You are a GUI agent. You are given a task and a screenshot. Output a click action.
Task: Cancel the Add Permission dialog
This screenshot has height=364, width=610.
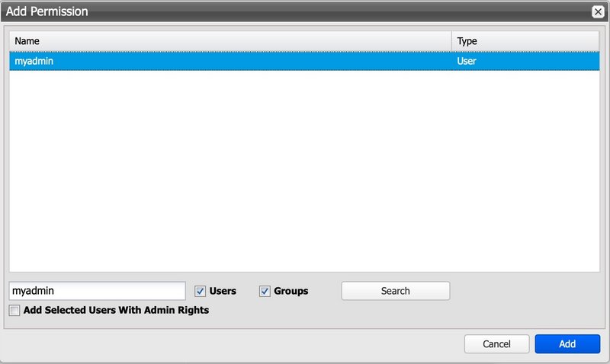496,344
